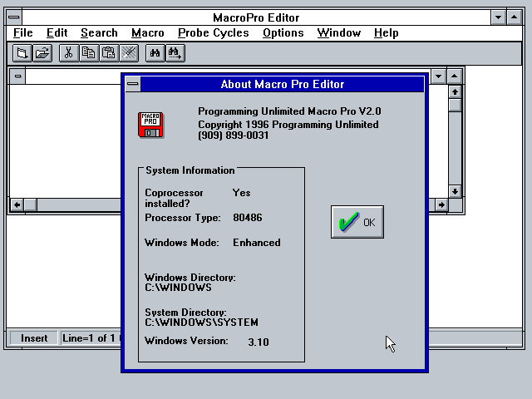This screenshot has height=399, width=532.
Task: Click the "Windows Directory:" label
Action: pos(190,278)
